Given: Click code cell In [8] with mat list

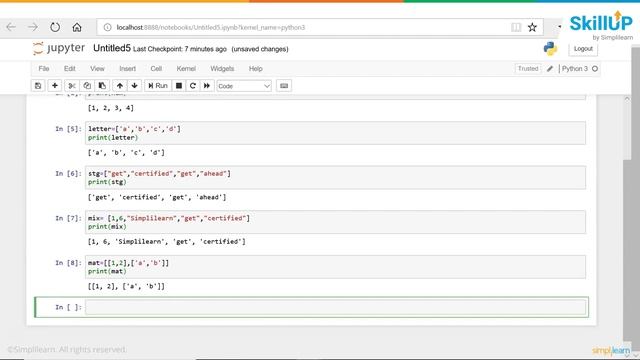Looking at the screenshot, I should (x=336, y=267).
